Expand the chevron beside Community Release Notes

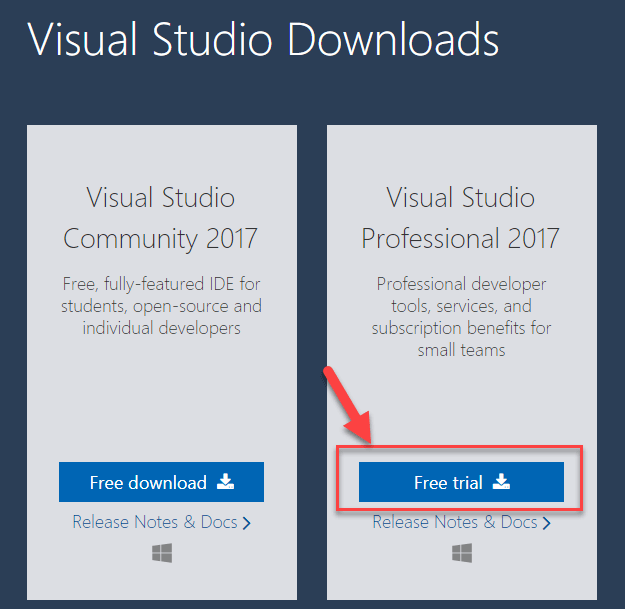(x=246, y=523)
